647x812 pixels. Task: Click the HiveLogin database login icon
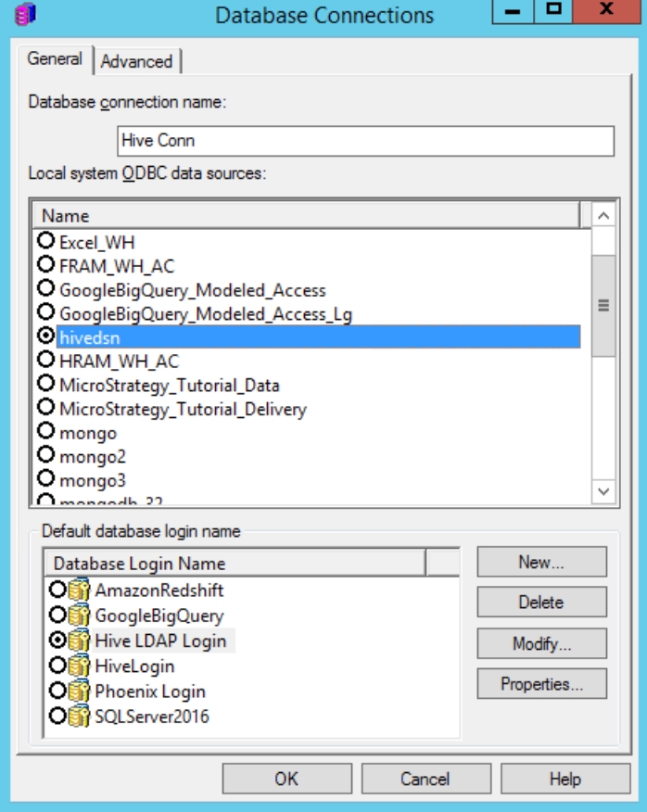point(79,666)
